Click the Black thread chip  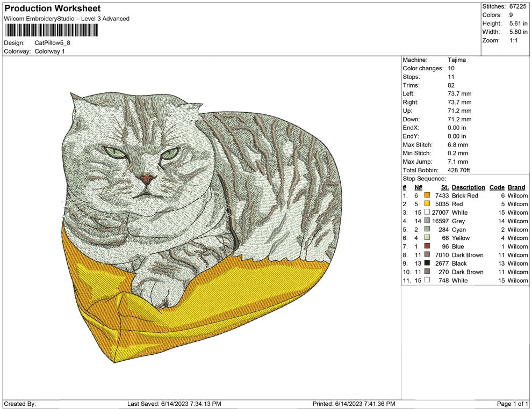427,264
